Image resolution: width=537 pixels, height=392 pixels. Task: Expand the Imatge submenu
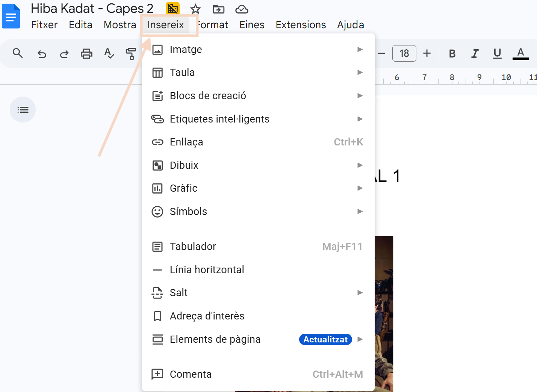point(258,50)
